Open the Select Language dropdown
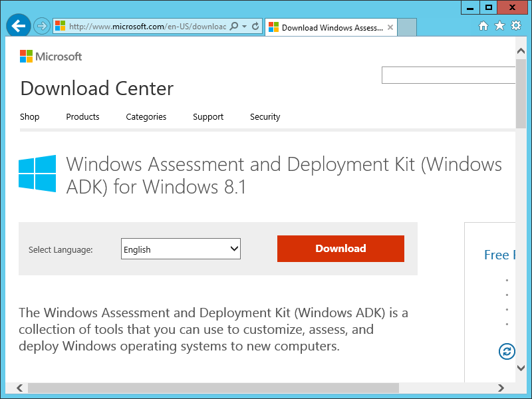Image resolution: width=532 pixels, height=399 pixels. pos(181,249)
